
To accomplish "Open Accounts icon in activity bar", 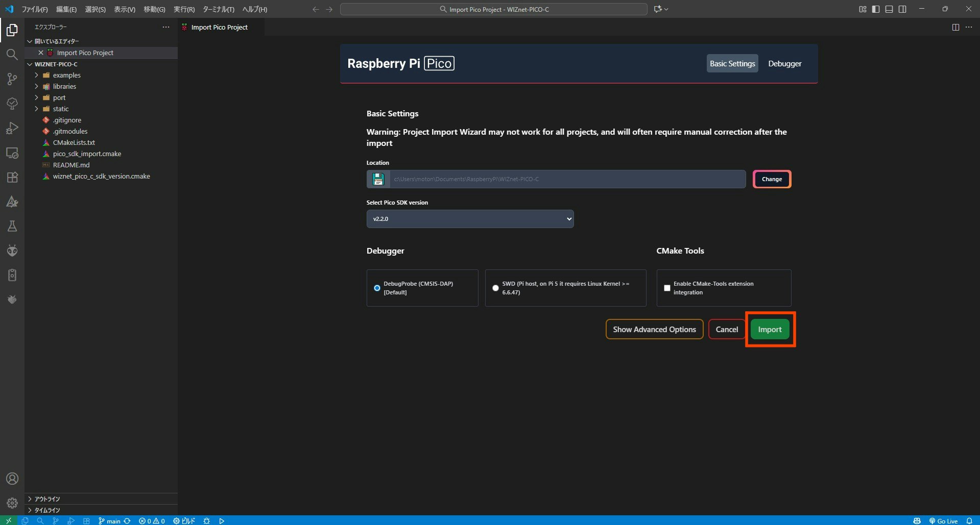I will pyautogui.click(x=12, y=479).
